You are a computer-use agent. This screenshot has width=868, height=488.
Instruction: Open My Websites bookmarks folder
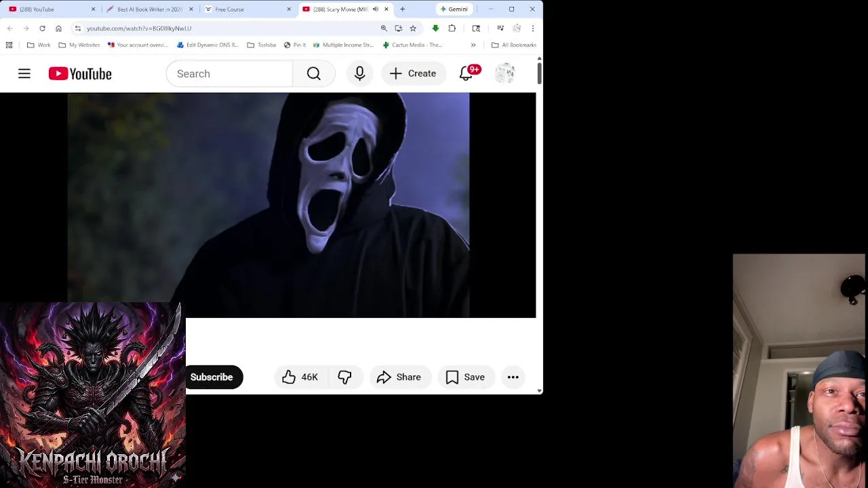tap(79, 45)
